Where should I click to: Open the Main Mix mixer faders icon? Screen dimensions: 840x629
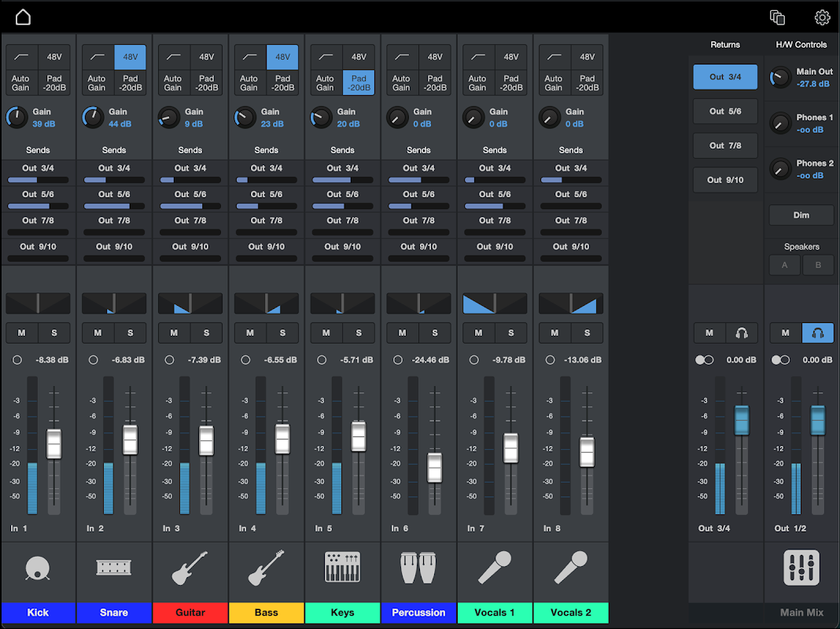tap(801, 567)
